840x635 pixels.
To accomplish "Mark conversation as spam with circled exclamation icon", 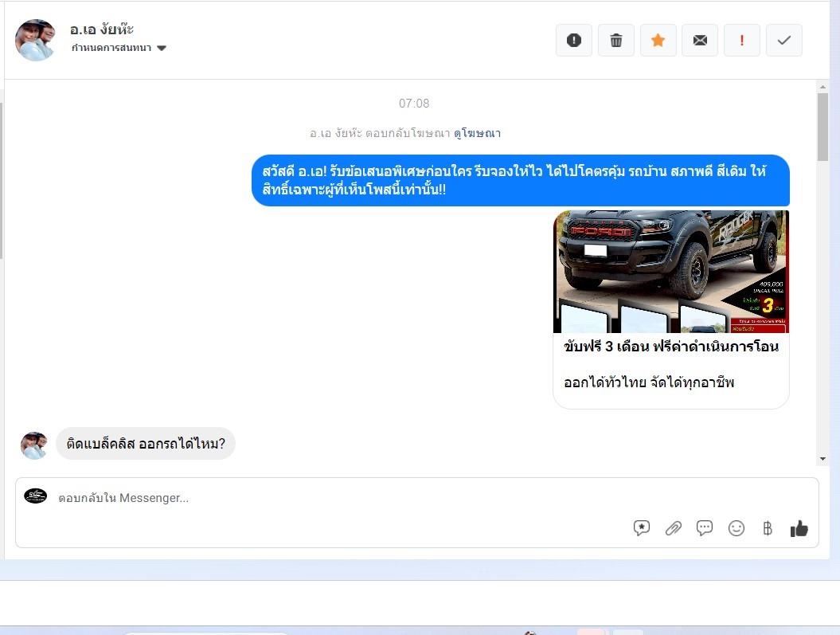I will (x=573, y=41).
